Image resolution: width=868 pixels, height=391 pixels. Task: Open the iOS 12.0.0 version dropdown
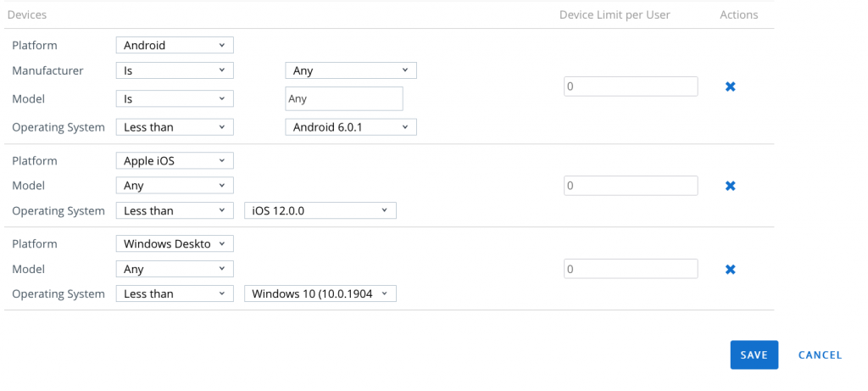tap(320, 211)
